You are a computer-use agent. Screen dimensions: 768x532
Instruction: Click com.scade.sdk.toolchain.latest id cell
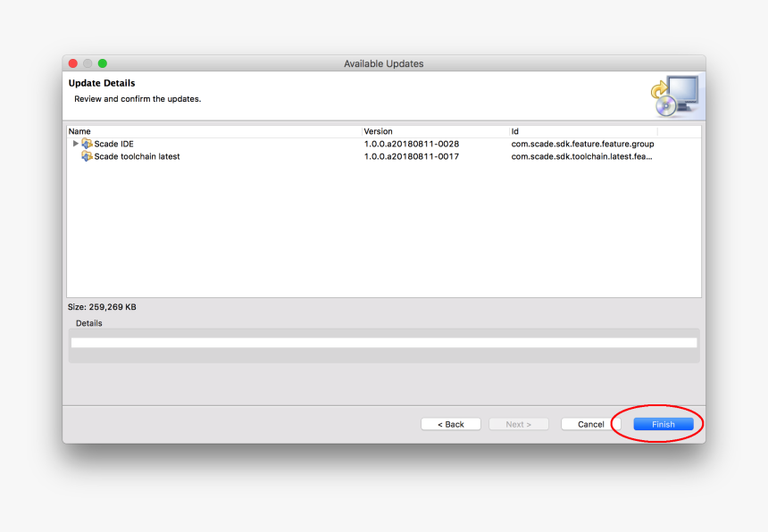(581, 156)
